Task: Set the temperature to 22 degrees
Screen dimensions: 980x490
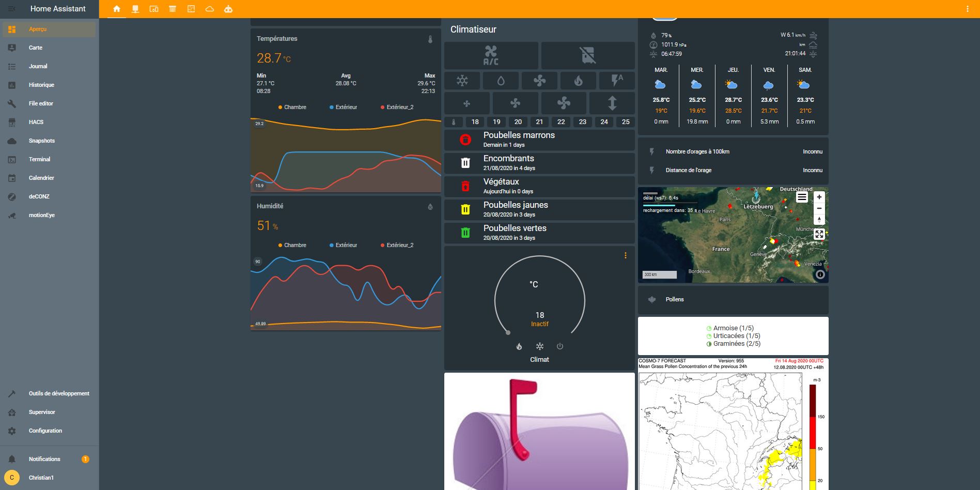Action: tap(561, 122)
